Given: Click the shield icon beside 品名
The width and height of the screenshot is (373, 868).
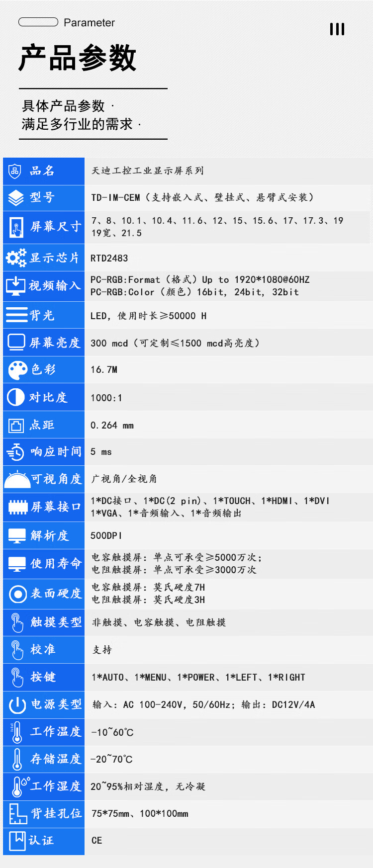Looking at the screenshot, I should point(15,171).
